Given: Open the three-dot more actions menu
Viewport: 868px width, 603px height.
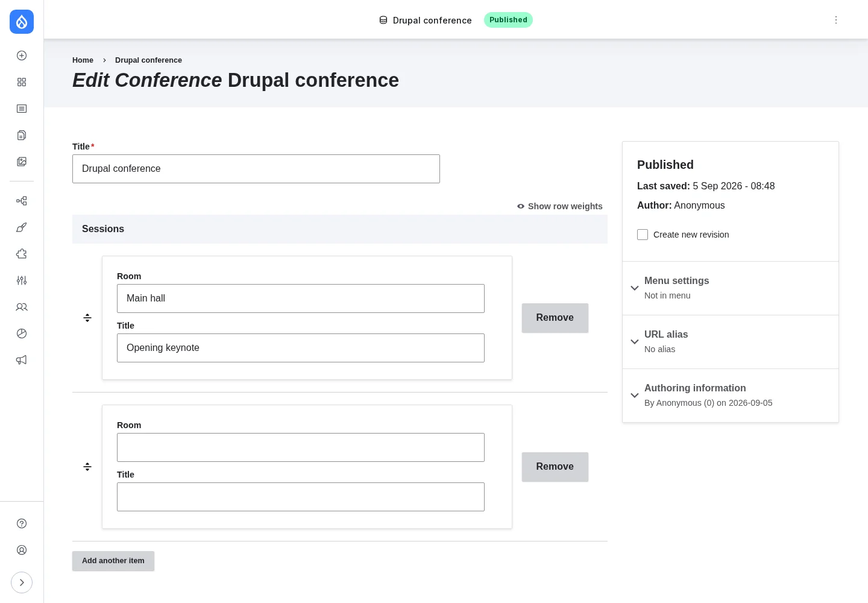Looking at the screenshot, I should click(836, 20).
